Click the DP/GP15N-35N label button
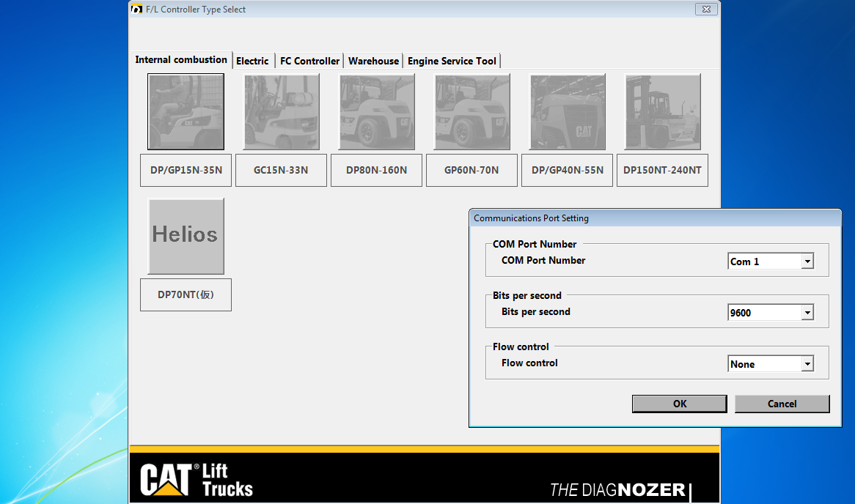The height and width of the screenshot is (504, 855). [186, 170]
